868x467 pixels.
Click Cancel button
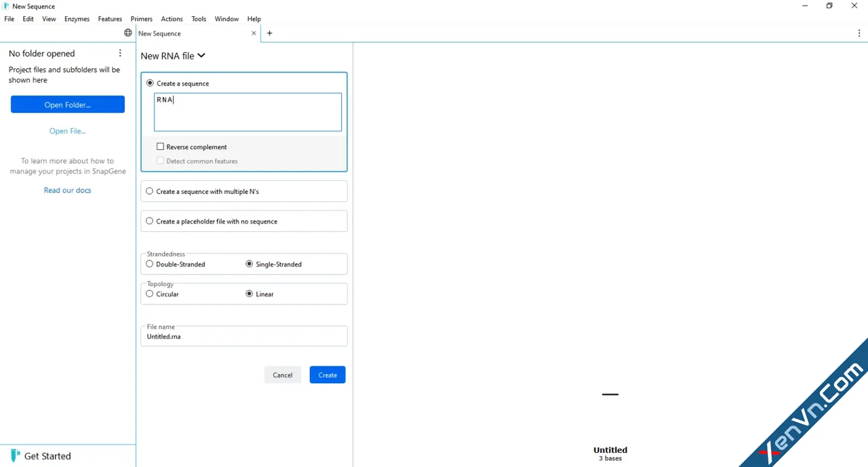pyautogui.click(x=283, y=375)
